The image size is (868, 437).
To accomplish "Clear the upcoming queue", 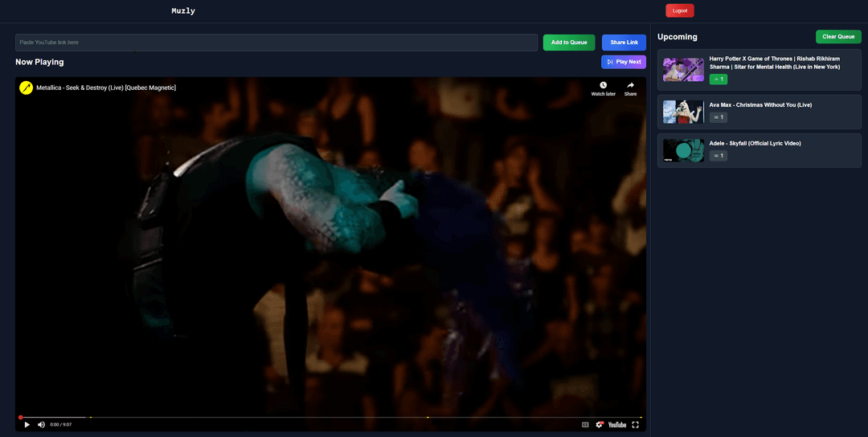I will [838, 37].
